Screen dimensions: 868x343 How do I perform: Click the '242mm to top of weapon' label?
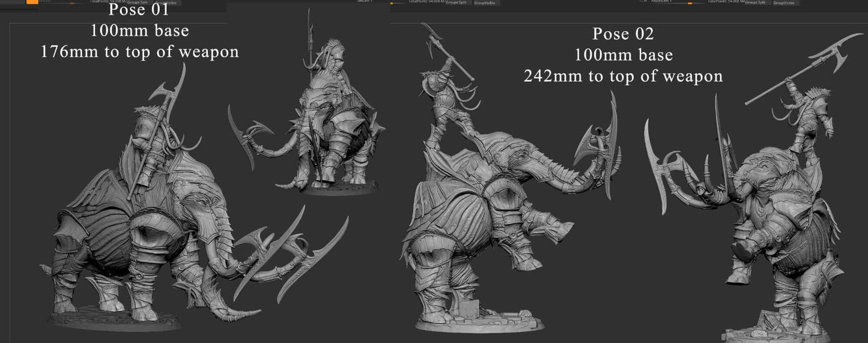point(623,76)
